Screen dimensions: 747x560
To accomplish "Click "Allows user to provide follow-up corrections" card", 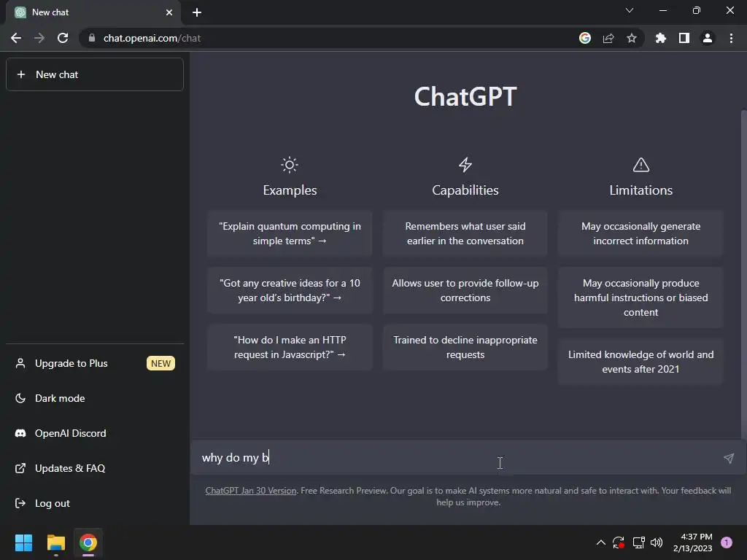I will [x=465, y=290].
